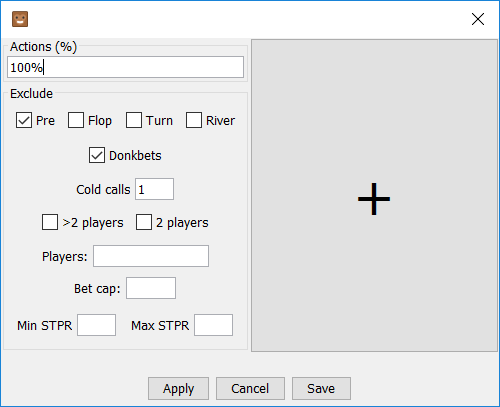Click the large plus icon panel

click(374, 196)
